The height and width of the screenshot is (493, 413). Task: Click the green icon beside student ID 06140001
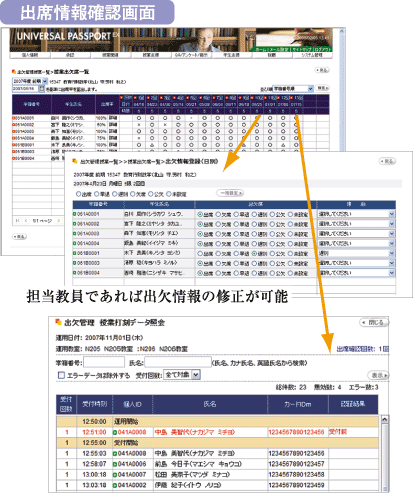(x=75, y=214)
